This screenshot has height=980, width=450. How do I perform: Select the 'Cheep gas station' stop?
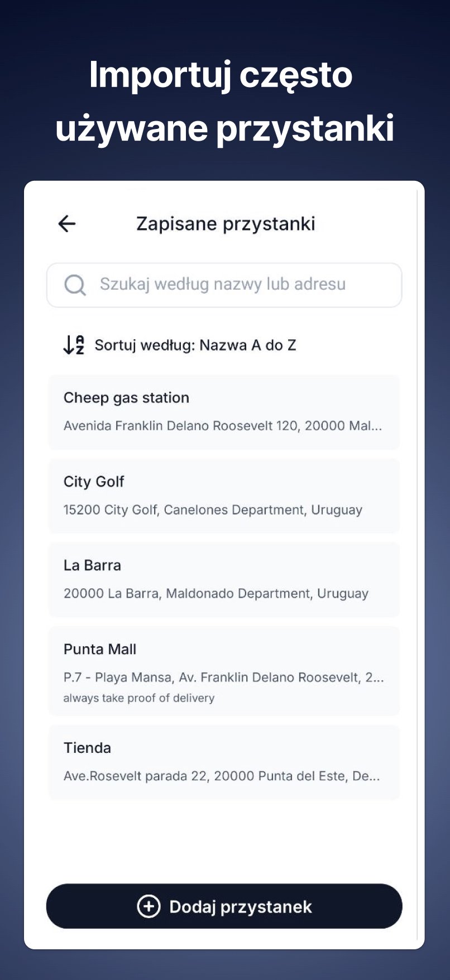coord(224,412)
